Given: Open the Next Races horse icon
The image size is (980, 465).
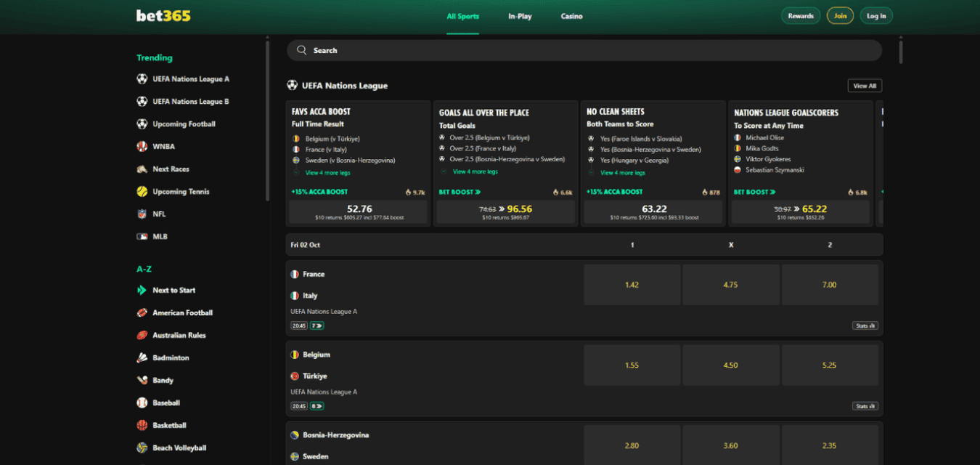Looking at the screenshot, I should [142, 169].
